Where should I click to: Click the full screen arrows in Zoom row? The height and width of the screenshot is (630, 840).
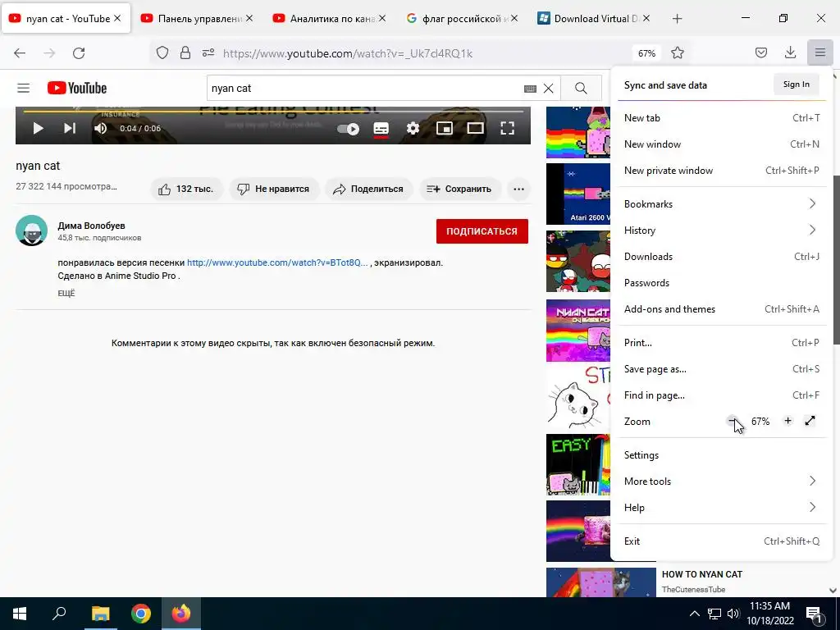point(810,421)
